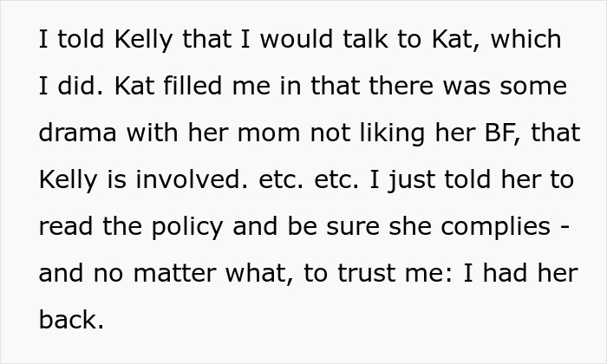Click the word "some" ending the second line
Viewport: 607px width, 364px height.
click(x=534, y=87)
